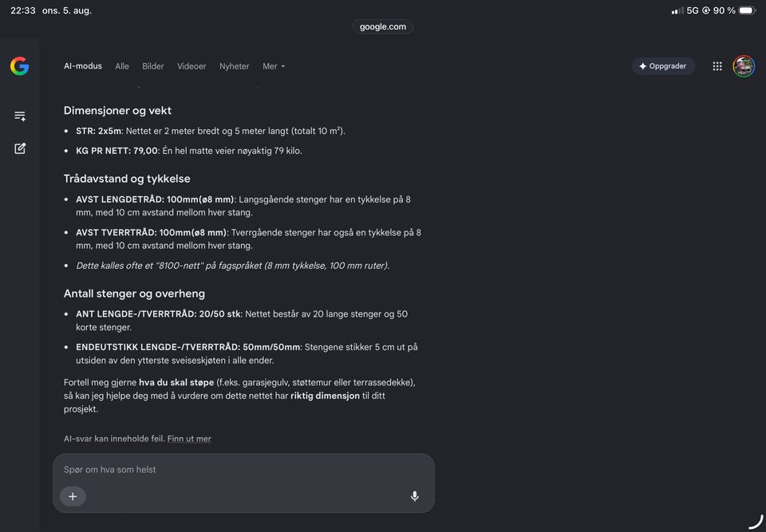Tap the 5G signal status indicator
This screenshot has height=532, width=766.
(x=693, y=10)
